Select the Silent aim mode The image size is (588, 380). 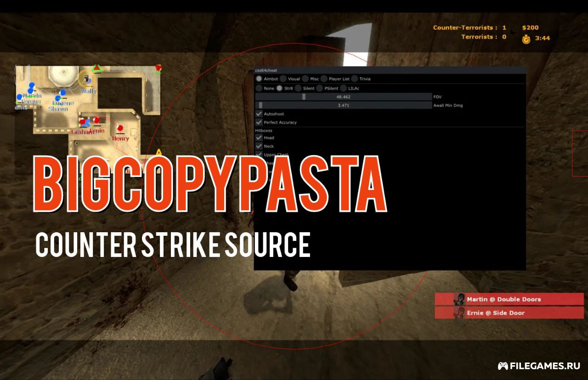coord(298,89)
